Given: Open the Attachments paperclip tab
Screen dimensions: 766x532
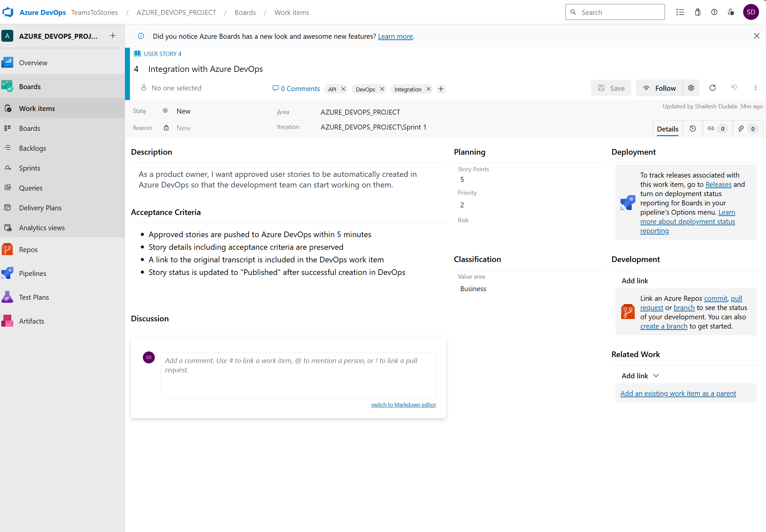Looking at the screenshot, I should [741, 129].
